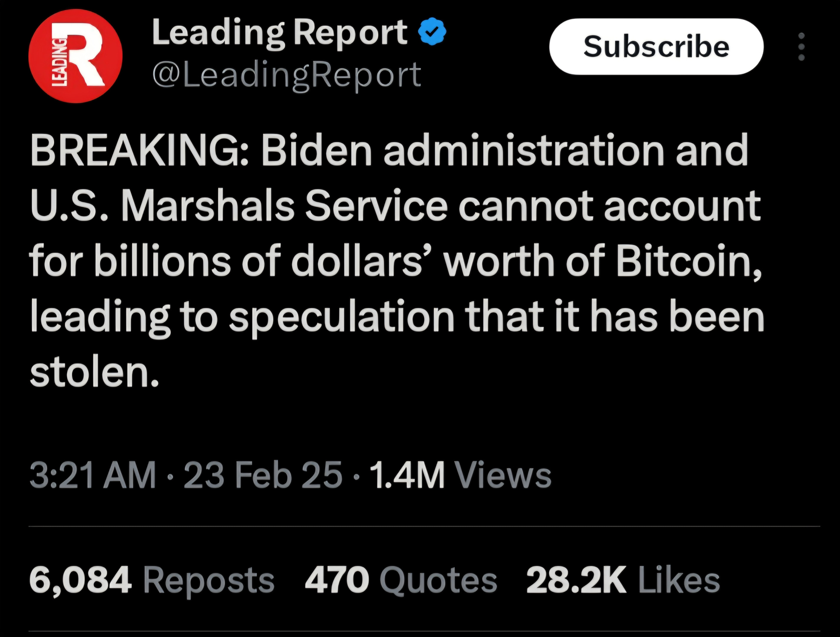This screenshot has width=840, height=637.
Task: Click the 3:21 AM timestamp
Action: (x=93, y=475)
